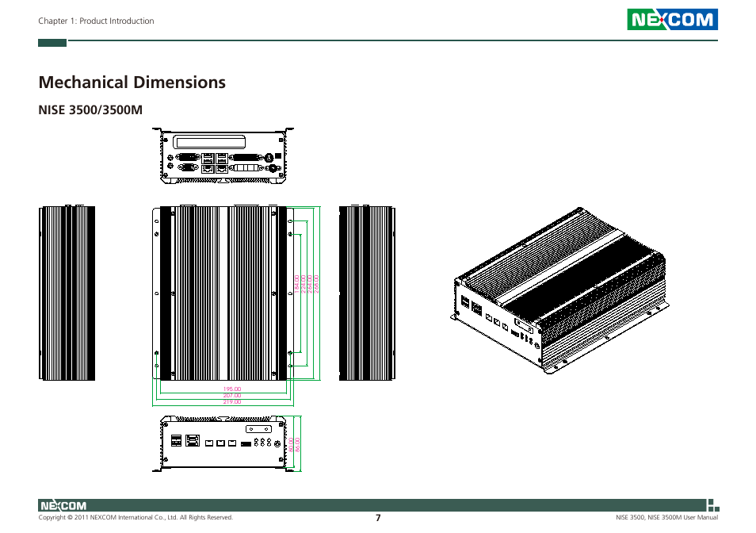Click the left side heatsink view drawing
Screen dimensions: 756x533
(x=67, y=293)
